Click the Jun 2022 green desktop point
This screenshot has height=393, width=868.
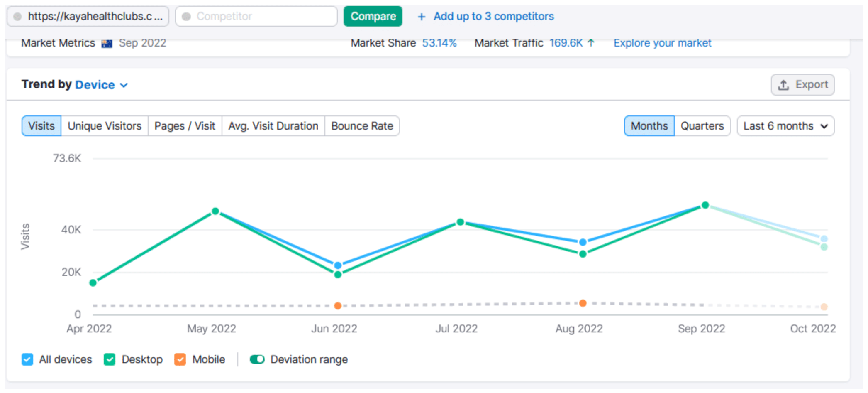coord(338,275)
